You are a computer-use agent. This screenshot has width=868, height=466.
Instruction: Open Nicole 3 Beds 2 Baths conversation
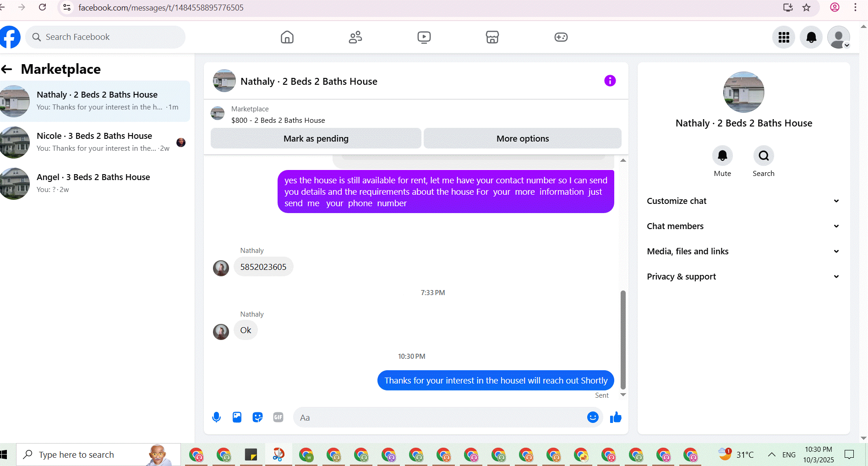95,143
